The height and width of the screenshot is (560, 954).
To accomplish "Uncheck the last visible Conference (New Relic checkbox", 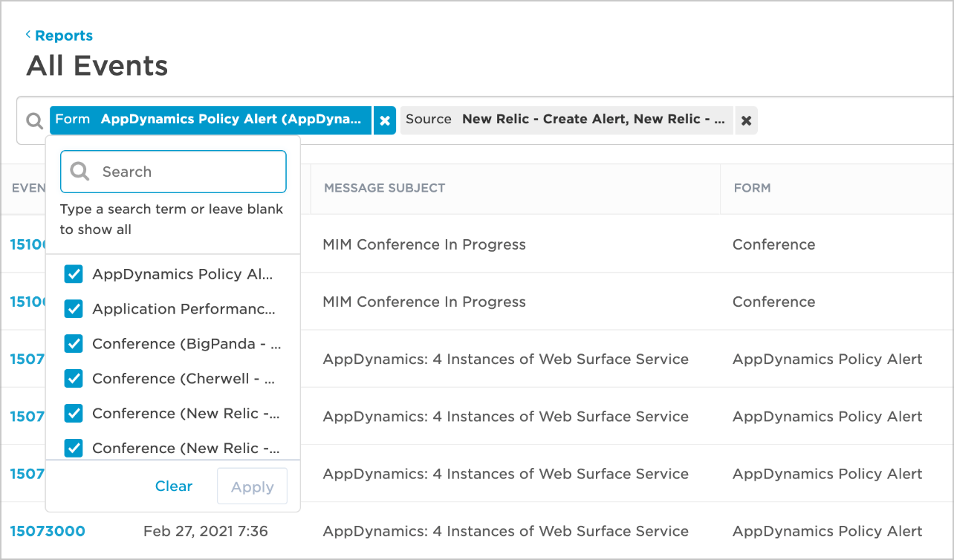I will pyautogui.click(x=74, y=448).
